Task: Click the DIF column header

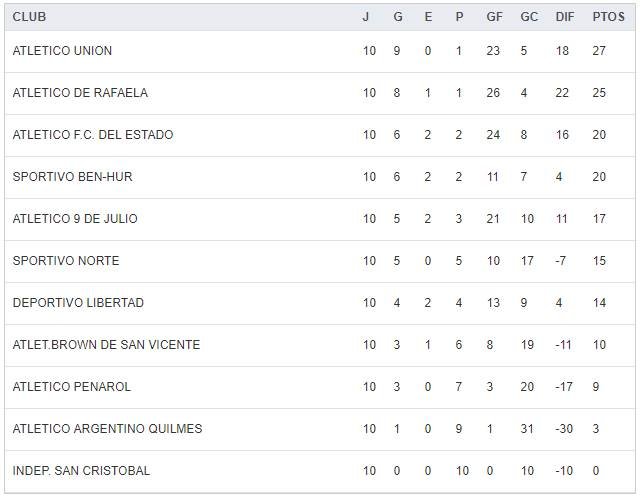Action: [564, 17]
